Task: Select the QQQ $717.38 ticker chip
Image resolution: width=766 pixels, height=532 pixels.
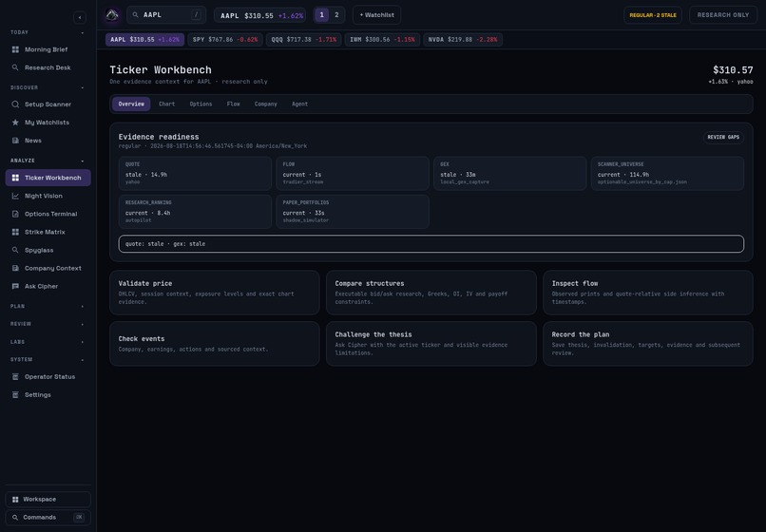Action: coord(304,40)
